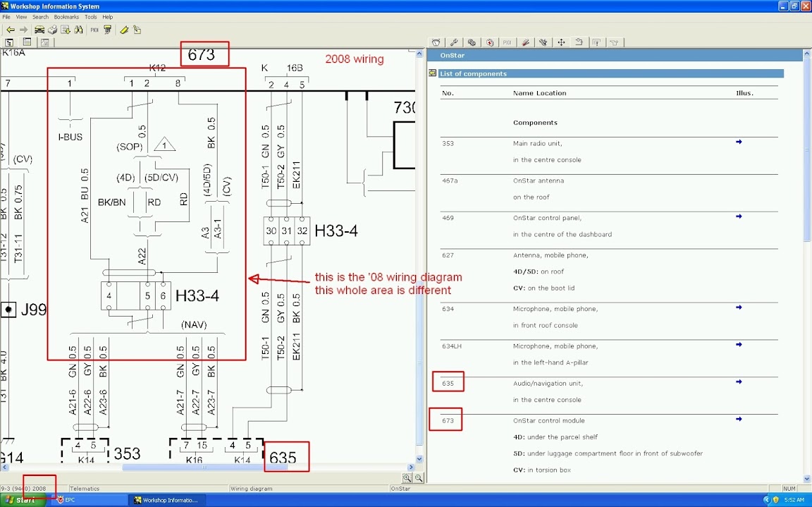The width and height of the screenshot is (812, 507).
Task: Open illustration for 635 Audio/navigation unit
Action: pyautogui.click(x=739, y=381)
